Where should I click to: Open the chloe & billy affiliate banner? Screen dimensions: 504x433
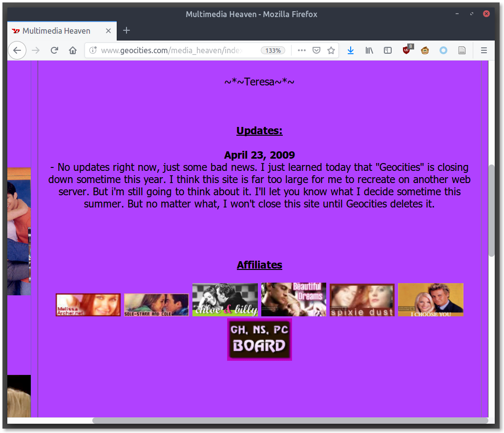[x=225, y=300]
